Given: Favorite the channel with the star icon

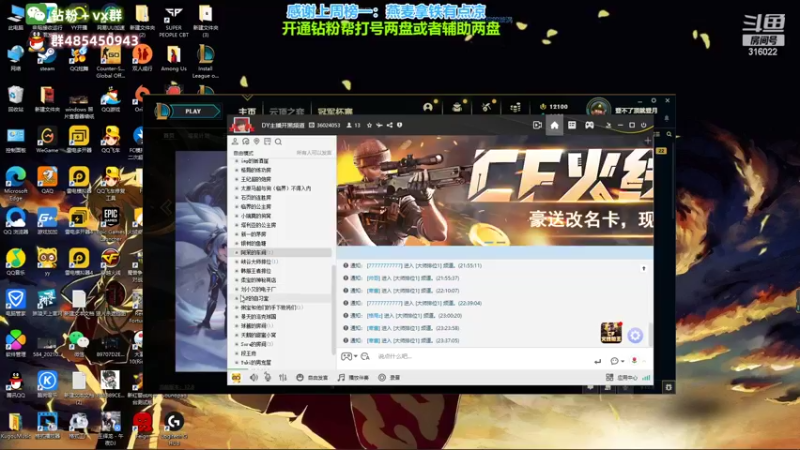Looking at the screenshot, I should (369, 125).
